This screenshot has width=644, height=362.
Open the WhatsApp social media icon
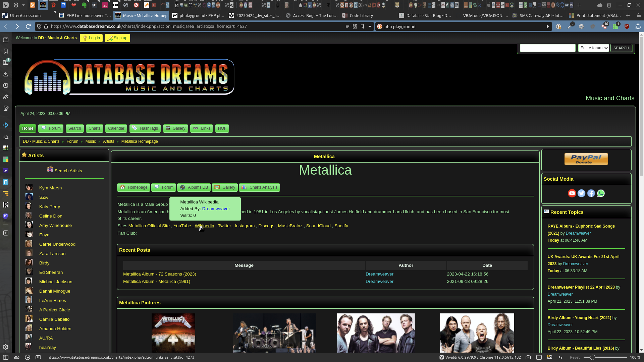point(601,193)
